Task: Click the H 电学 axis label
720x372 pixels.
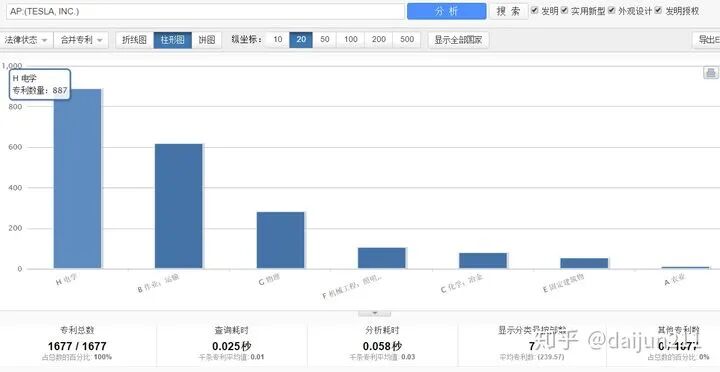Action: (66, 280)
